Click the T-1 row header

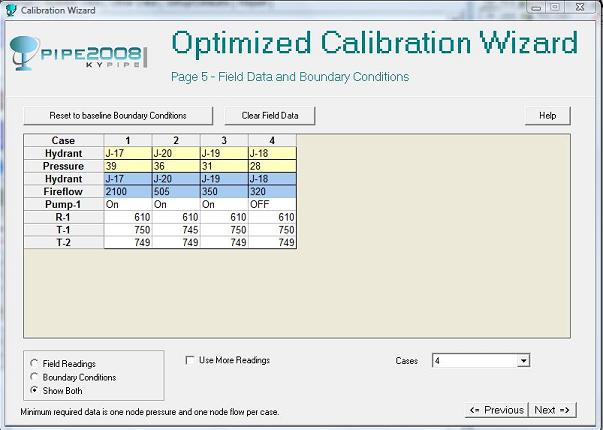[x=64, y=230]
